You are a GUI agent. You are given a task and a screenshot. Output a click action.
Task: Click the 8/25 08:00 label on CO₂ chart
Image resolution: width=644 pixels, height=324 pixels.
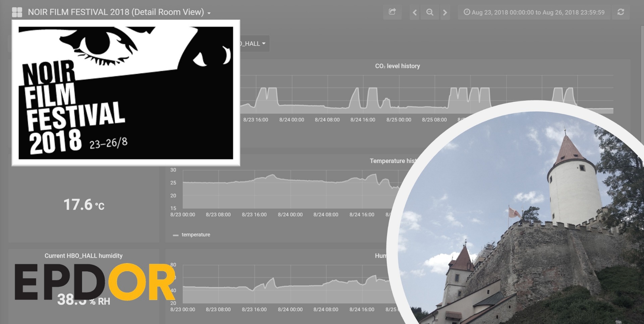(x=434, y=120)
